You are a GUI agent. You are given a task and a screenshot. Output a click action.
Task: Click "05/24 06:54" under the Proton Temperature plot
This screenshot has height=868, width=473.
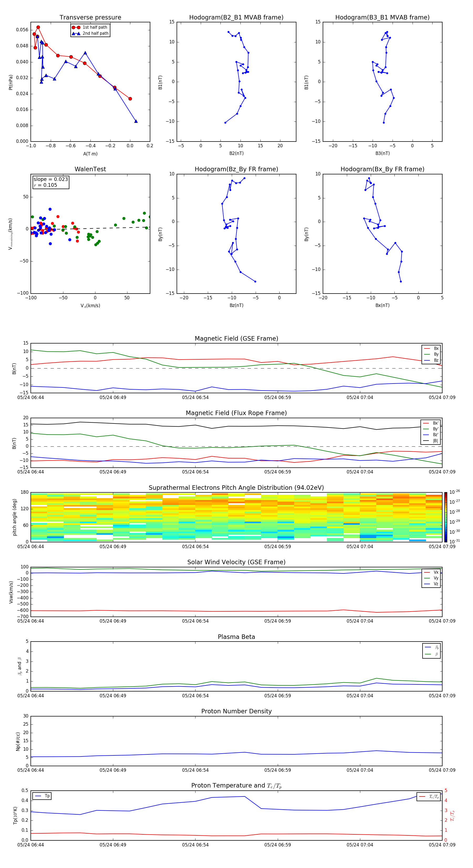(x=195, y=845)
